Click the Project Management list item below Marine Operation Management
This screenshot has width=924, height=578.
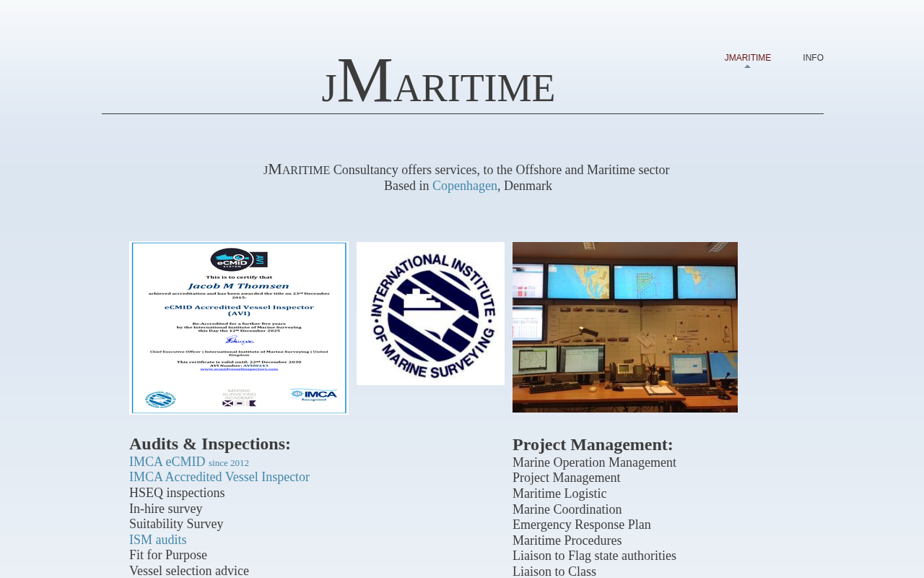[x=567, y=478]
